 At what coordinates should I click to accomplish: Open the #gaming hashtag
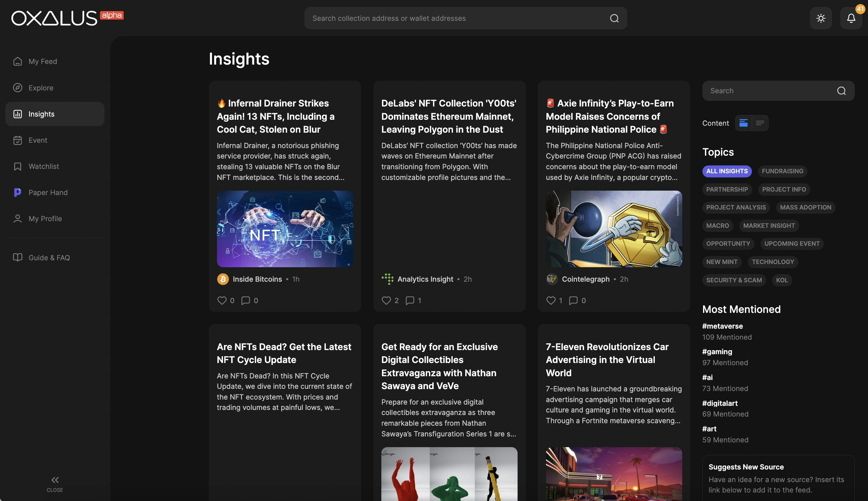[x=717, y=352]
